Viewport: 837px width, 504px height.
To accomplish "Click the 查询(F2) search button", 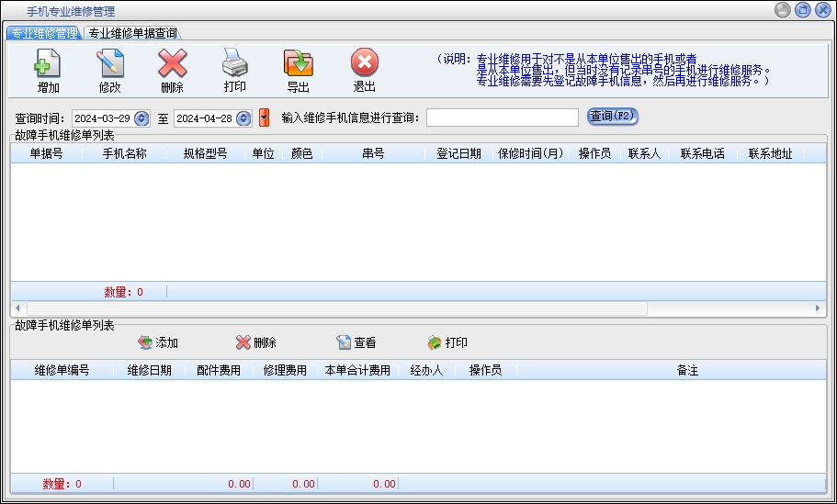I will pos(612,117).
